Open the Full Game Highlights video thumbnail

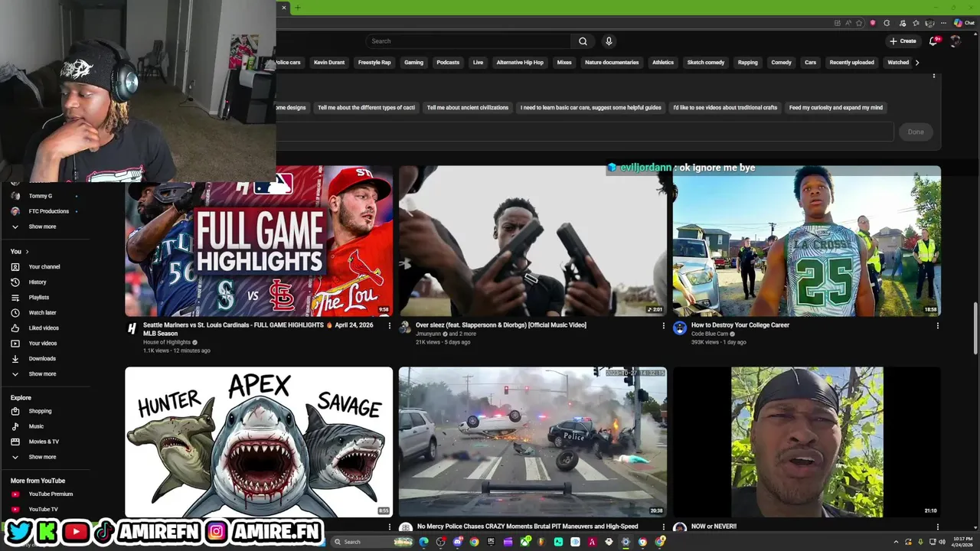259,241
